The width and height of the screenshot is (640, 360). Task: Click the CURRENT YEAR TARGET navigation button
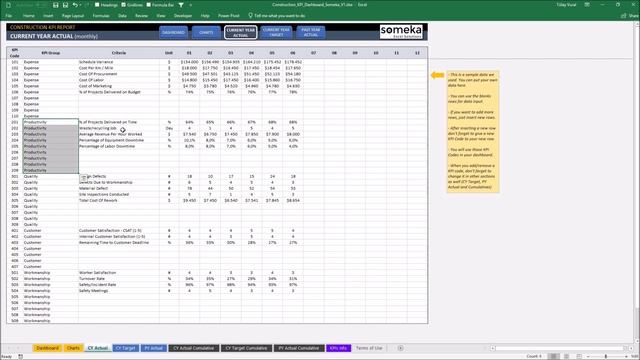[276, 32]
